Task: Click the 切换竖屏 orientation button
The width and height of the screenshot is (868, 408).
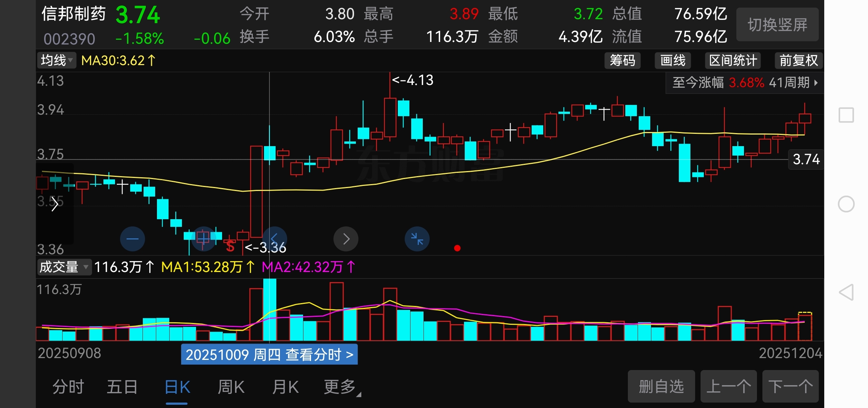Action: pos(777,25)
